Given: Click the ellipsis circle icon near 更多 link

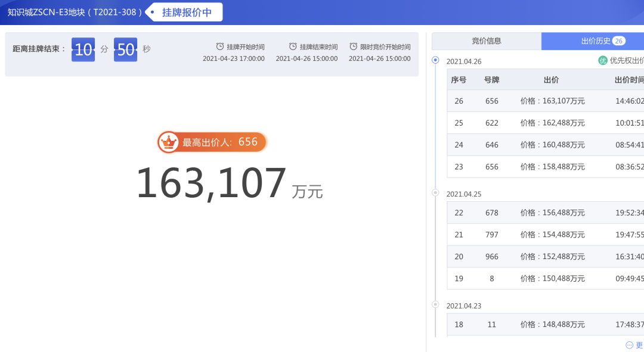Looking at the screenshot, I should pyautogui.click(x=629, y=345).
